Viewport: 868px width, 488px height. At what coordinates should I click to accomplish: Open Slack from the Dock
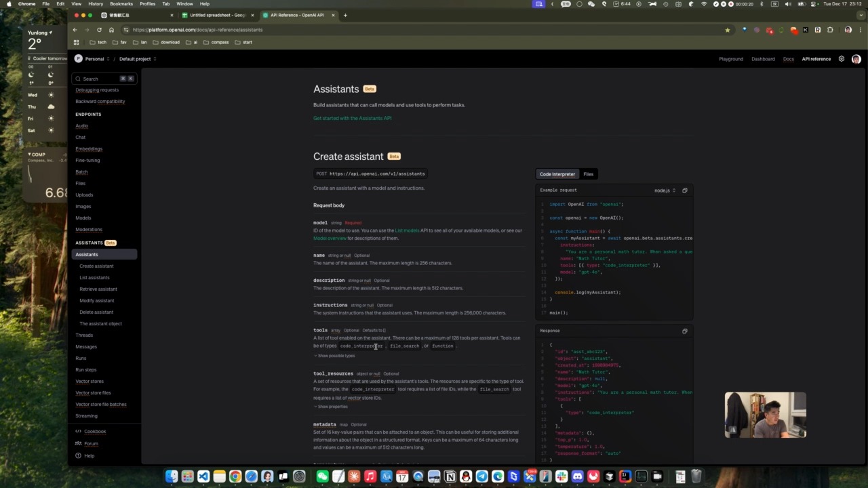tap(561, 476)
